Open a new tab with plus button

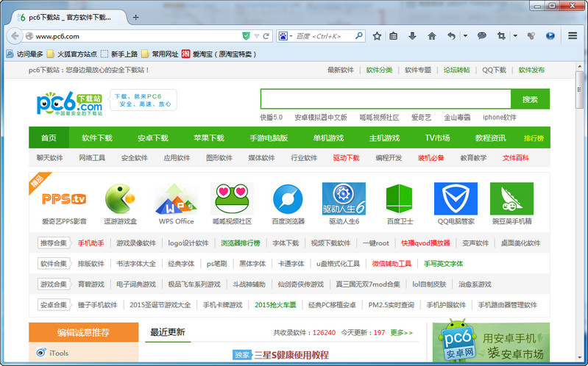coord(135,17)
